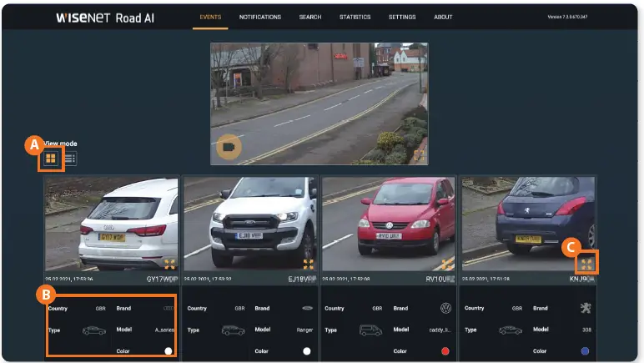This screenshot has width=644, height=363.
Task: Click the timestamp ending 17:52:08
Action: pyautogui.click(x=346, y=280)
